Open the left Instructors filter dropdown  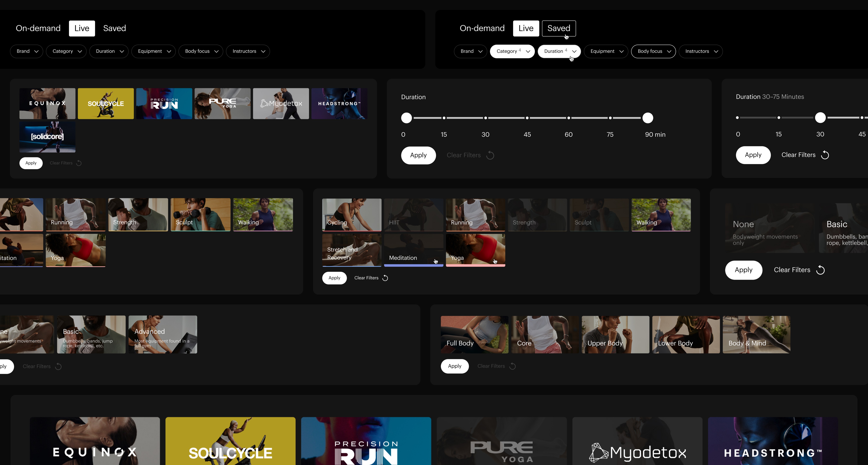[248, 51]
